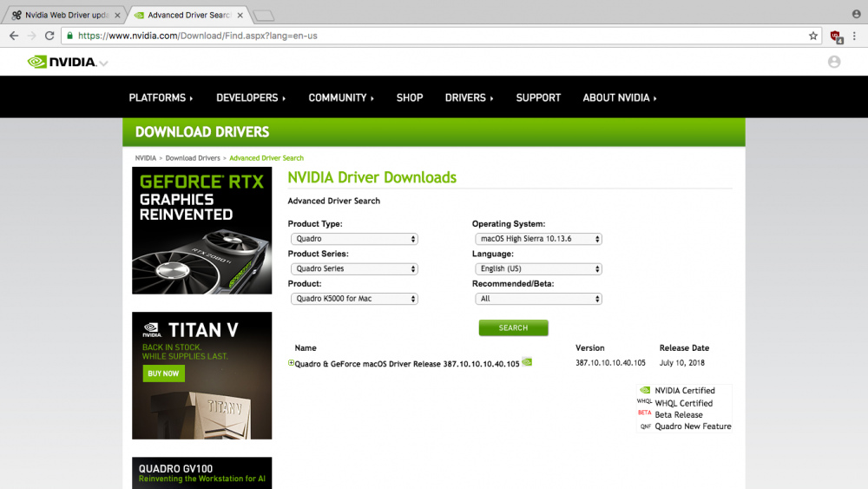Switch to the Nvidia Web Driver tab
The image size is (868, 489).
click(x=65, y=16)
